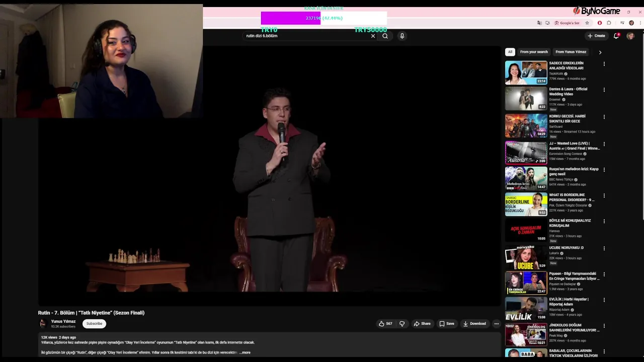Open Chrome three-dot menu
644x362 pixels.
(x=640, y=23)
